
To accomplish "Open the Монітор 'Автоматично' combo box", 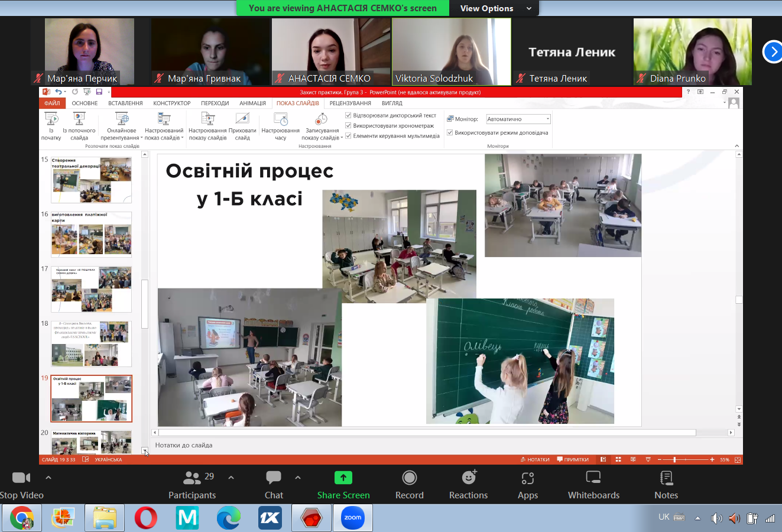I will pyautogui.click(x=518, y=119).
